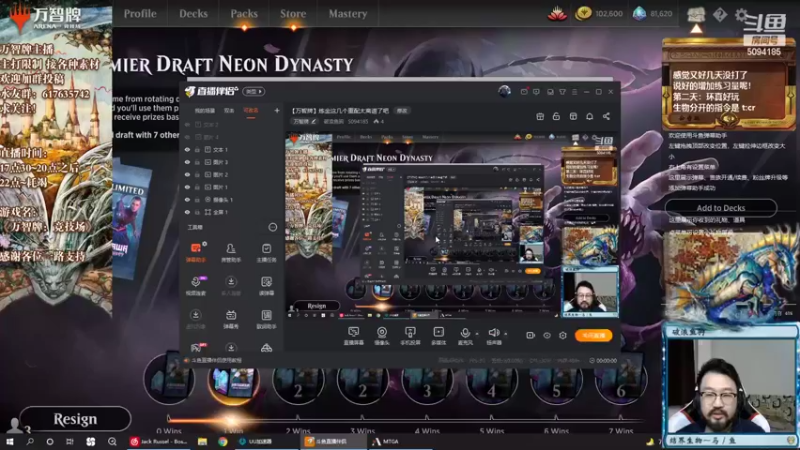Switch to first scene tab in layers panel
The image size is (800, 450).
205,110
